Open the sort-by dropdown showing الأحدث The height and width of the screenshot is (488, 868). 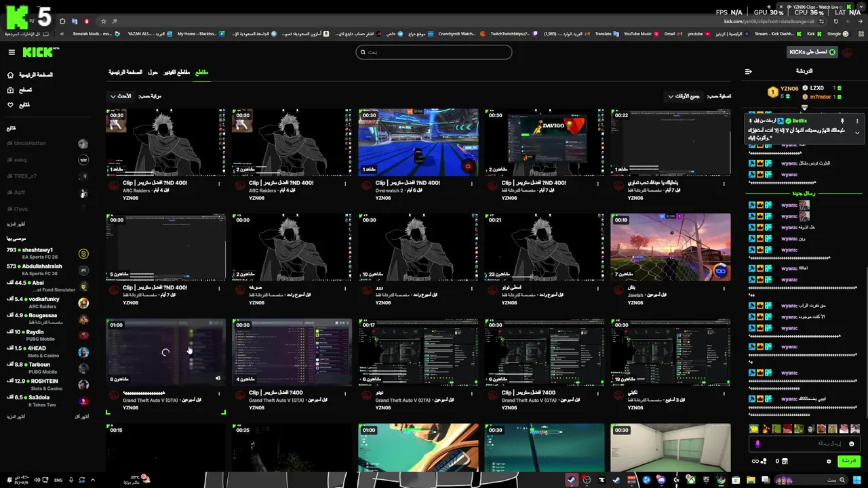pyautogui.click(x=121, y=96)
